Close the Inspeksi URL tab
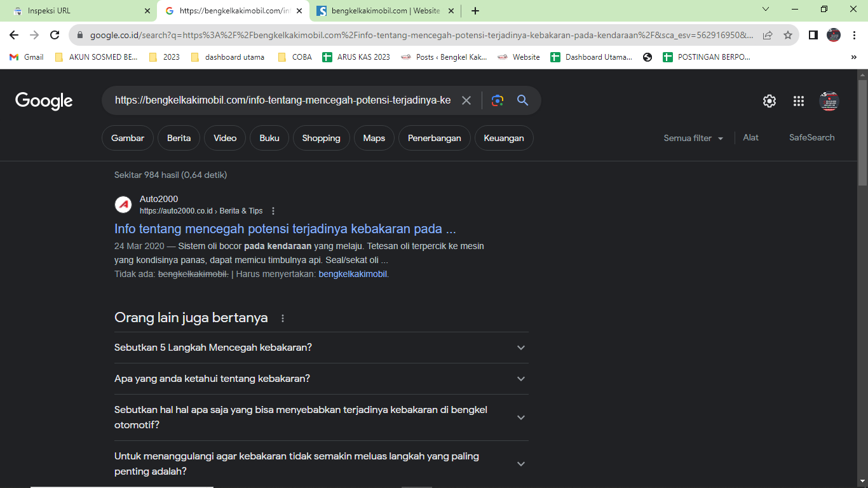This screenshot has height=488, width=868. coord(147,11)
